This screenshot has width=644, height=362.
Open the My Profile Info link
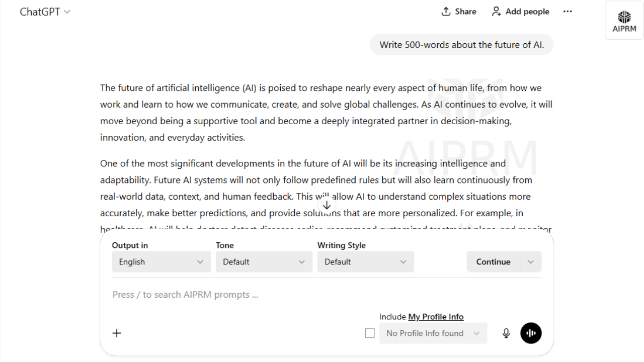[x=436, y=317]
